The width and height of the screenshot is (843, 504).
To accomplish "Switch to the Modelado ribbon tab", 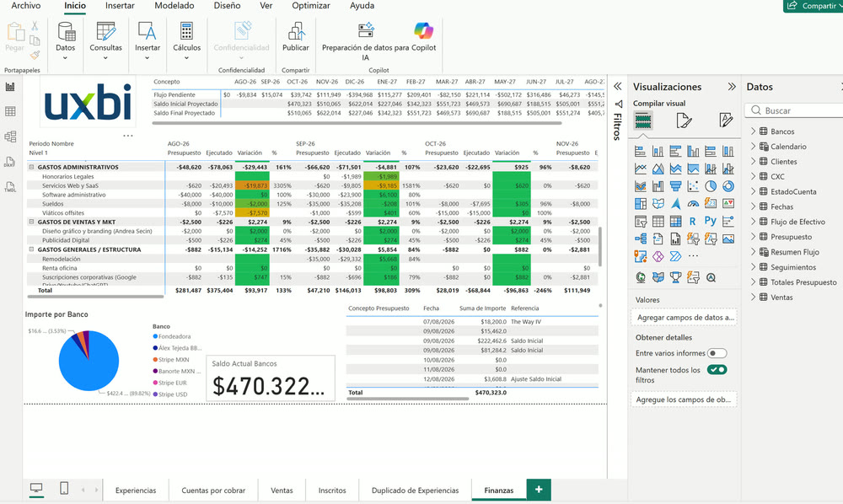I will coord(175,5).
